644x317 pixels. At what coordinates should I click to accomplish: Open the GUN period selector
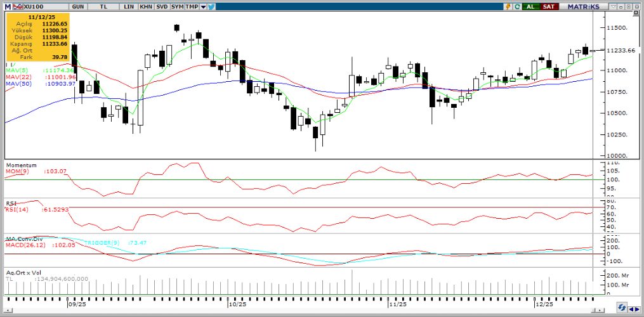tap(78, 6)
